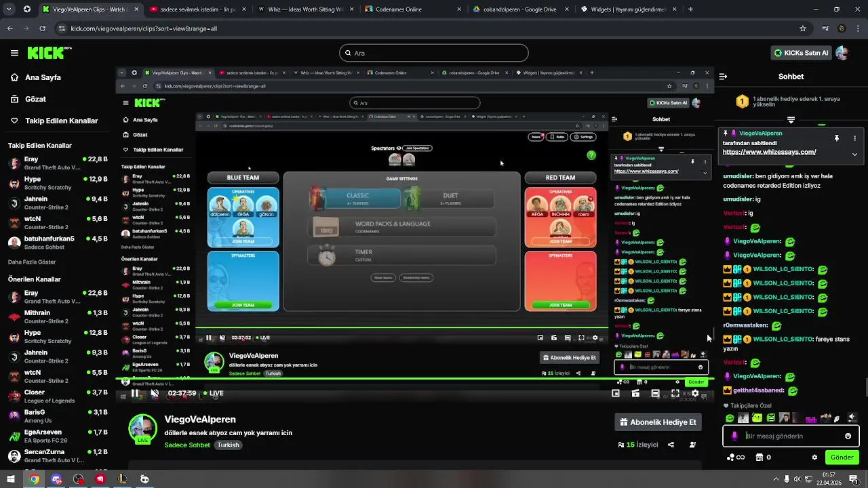Open Chrome three-dot menu
This screenshot has height=488, width=868.
[x=858, y=28]
